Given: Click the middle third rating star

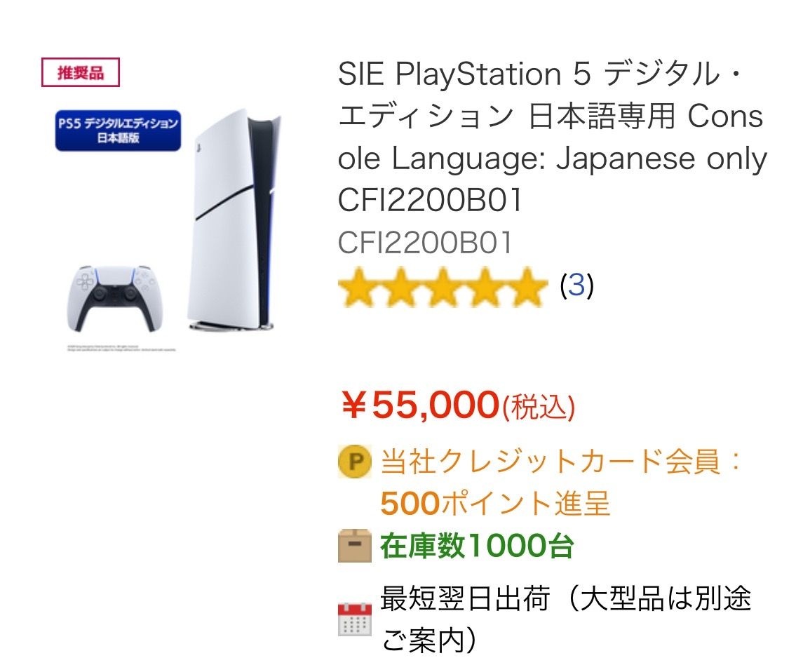Looking at the screenshot, I should pos(443,288).
